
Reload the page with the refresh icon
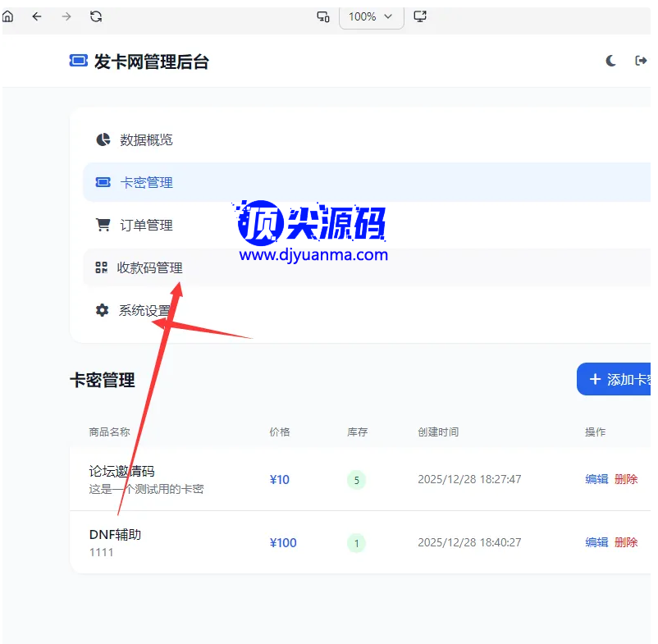(x=96, y=16)
